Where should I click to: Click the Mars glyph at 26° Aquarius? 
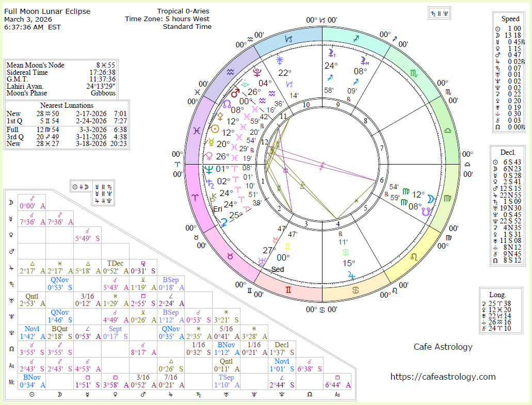235,93
